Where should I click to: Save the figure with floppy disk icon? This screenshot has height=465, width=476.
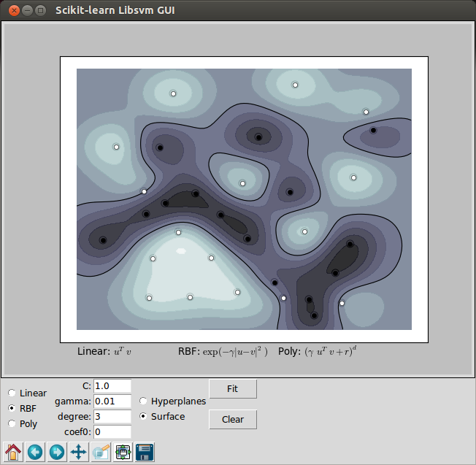(x=145, y=452)
